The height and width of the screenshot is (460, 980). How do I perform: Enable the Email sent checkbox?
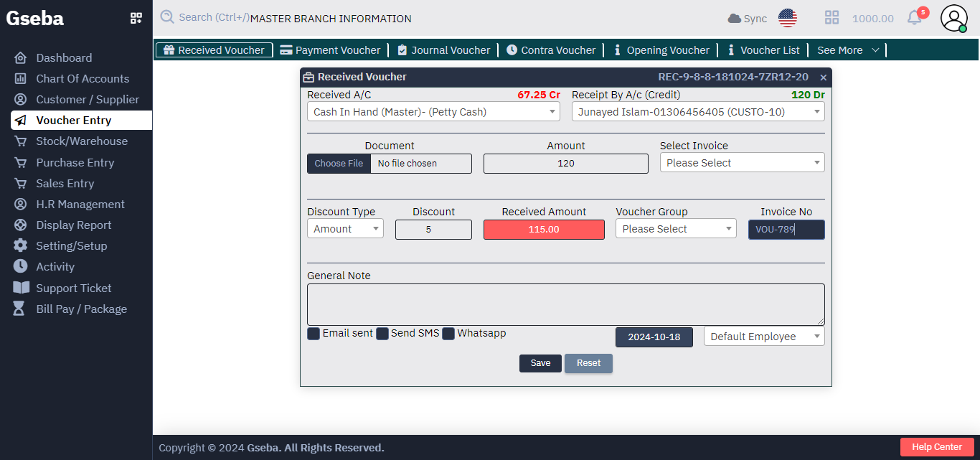tap(313, 333)
